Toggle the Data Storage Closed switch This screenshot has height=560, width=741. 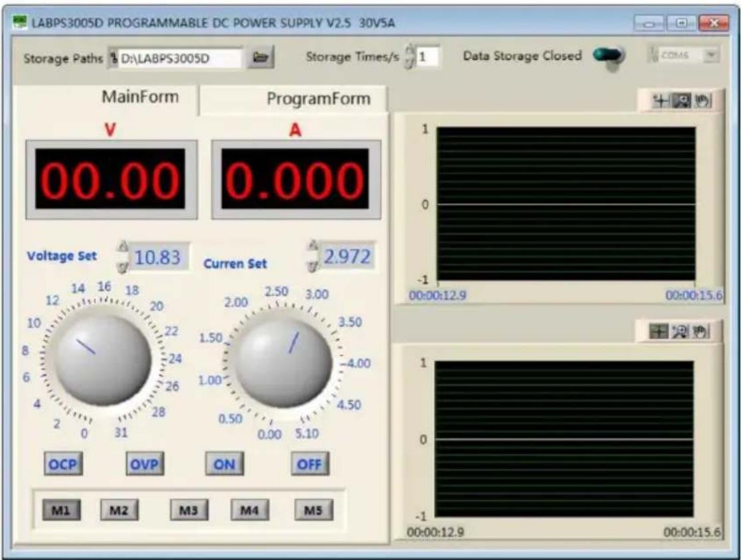[609, 56]
